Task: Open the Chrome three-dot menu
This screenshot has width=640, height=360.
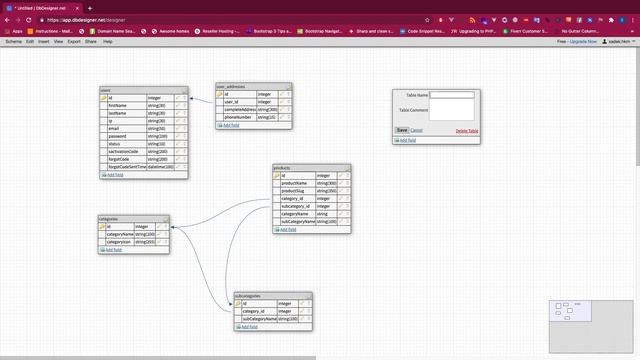Action: [633, 20]
